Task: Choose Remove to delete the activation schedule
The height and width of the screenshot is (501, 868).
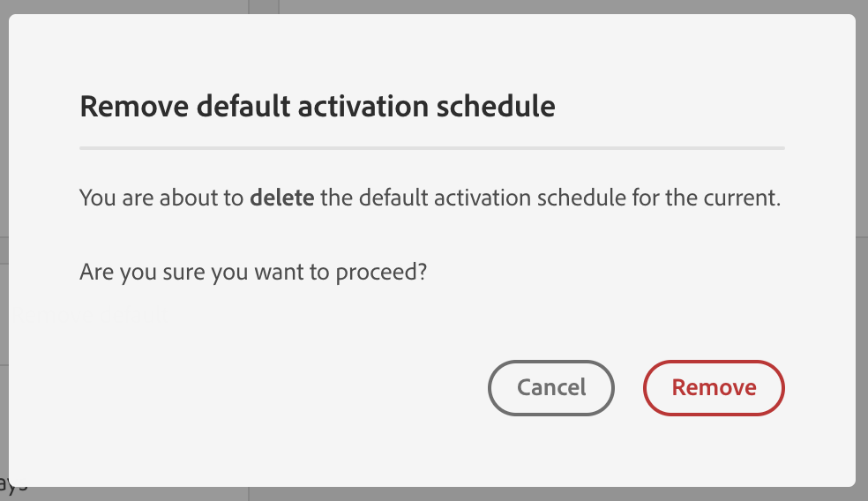Action: pos(714,387)
